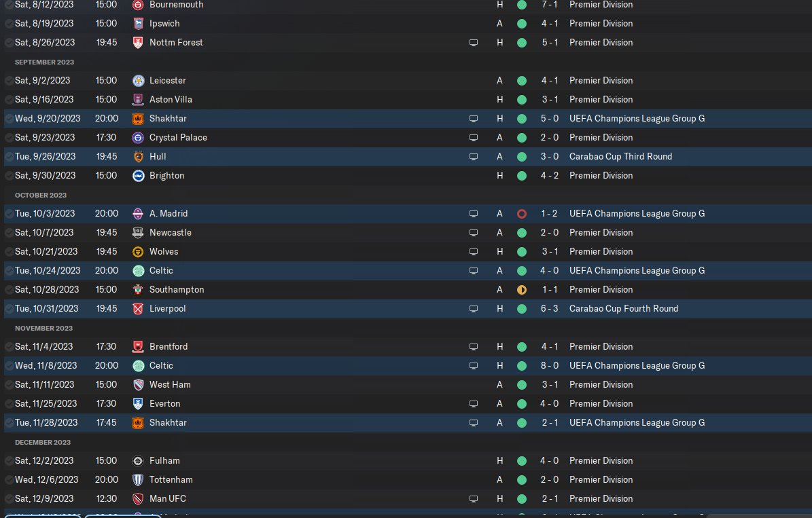The image size is (812, 518).
Task: Click the red loss indicator for A. Madrid
Action: pos(521,214)
